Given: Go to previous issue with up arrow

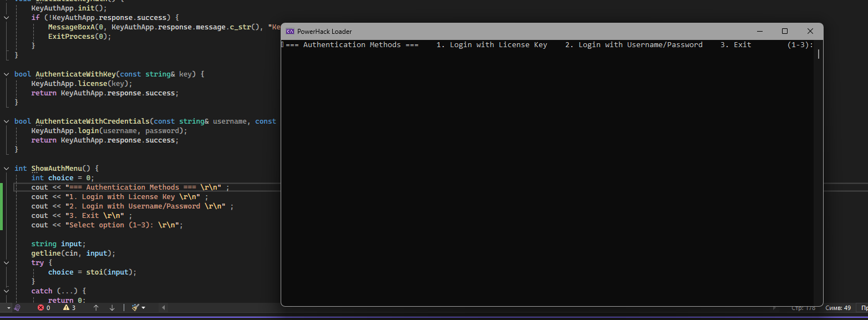Looking at the screenshot, I should tap(96, 308).
